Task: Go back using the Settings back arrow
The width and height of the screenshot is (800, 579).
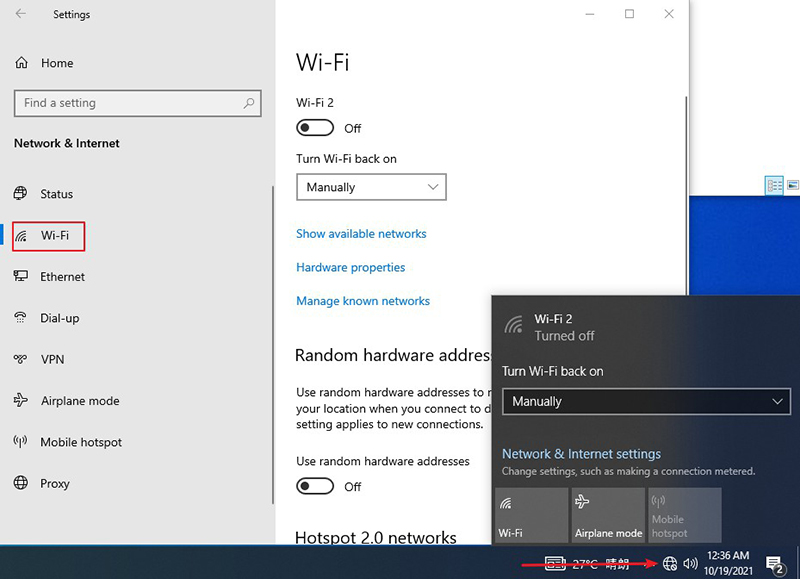Action: point(21,14)
